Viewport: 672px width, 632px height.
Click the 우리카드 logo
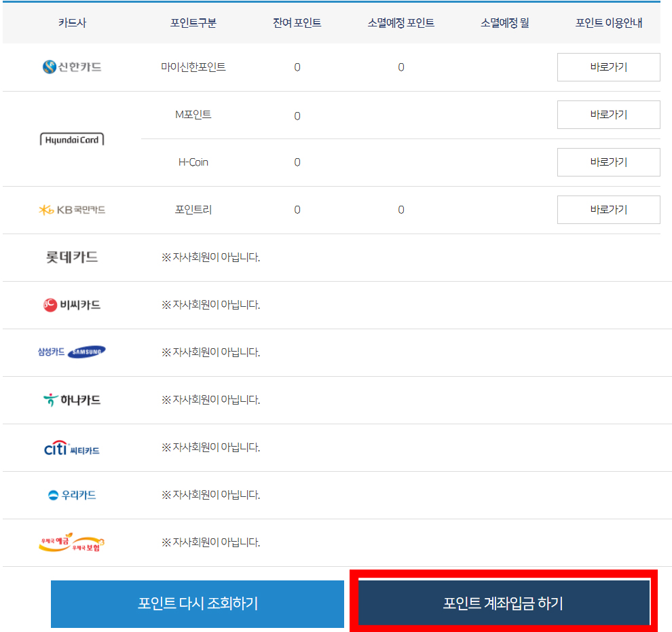[x=72, y=495]
